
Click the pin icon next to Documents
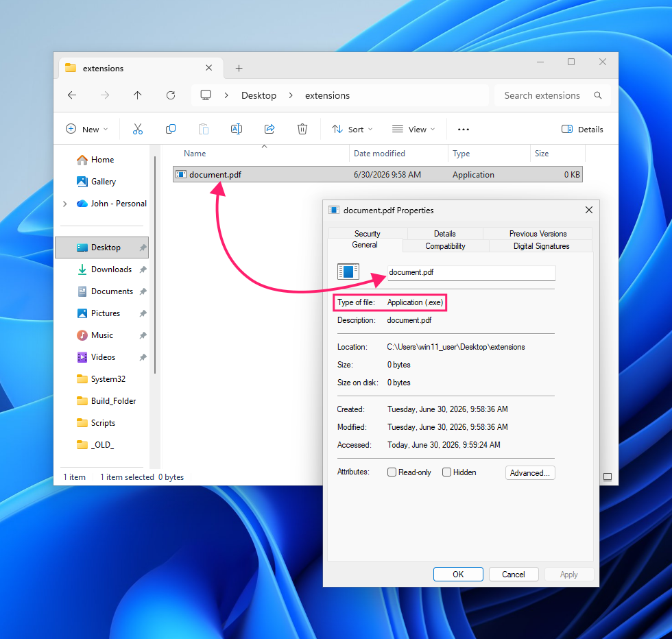143,291
